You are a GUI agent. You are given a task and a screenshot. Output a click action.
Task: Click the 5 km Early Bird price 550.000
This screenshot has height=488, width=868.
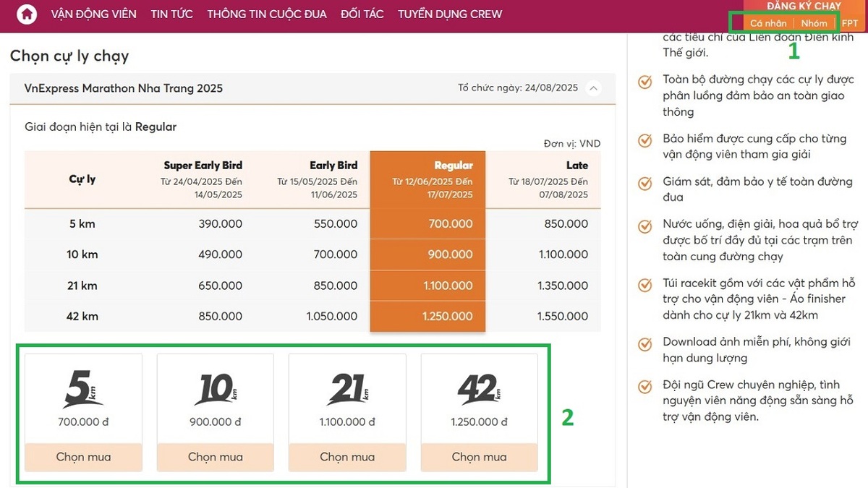coord(336,224)
